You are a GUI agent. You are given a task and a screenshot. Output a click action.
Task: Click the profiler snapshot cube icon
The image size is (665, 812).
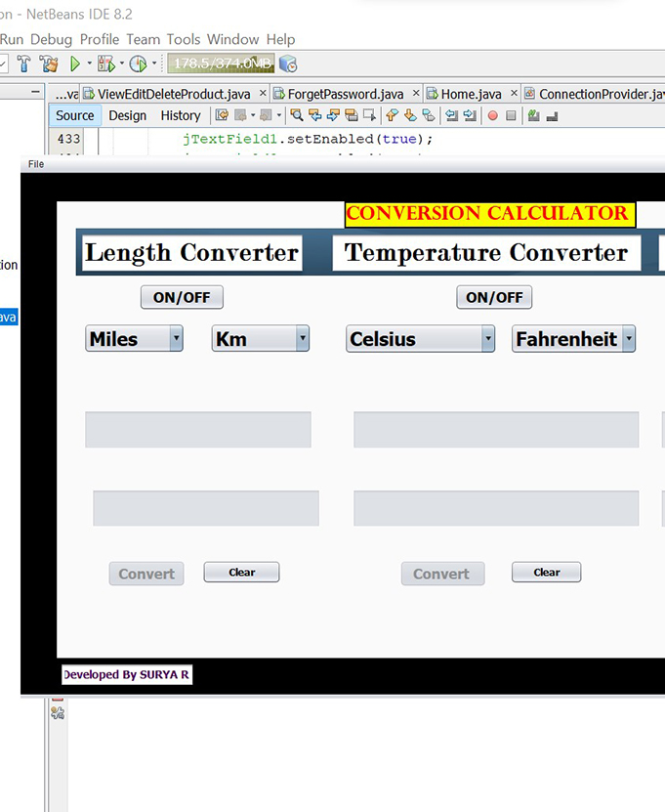288,64
